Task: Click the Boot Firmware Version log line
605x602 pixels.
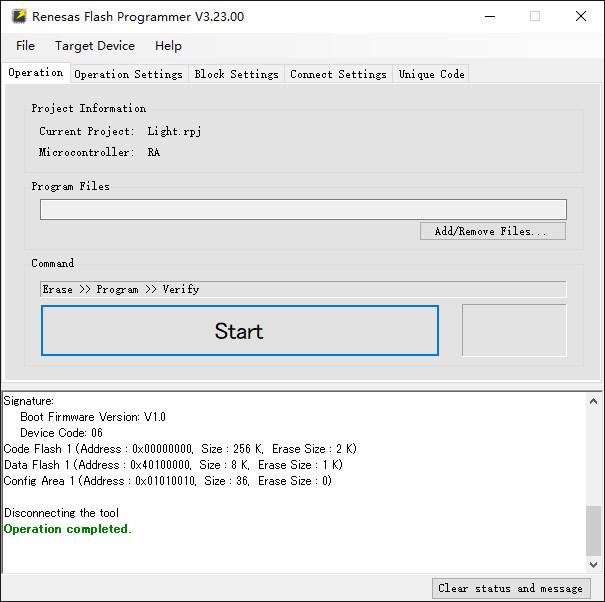Action: pyautogui.click(x=93, y=417)
